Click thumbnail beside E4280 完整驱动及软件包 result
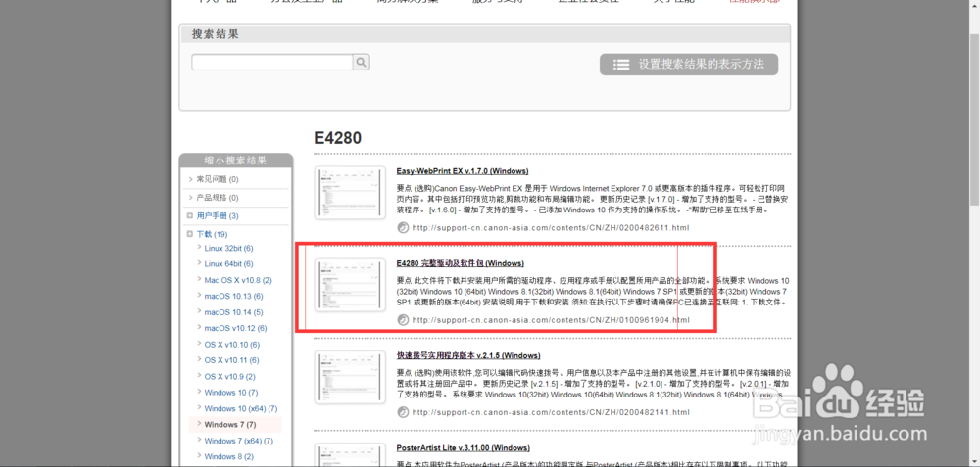The image size is (980, 467). 350,285
